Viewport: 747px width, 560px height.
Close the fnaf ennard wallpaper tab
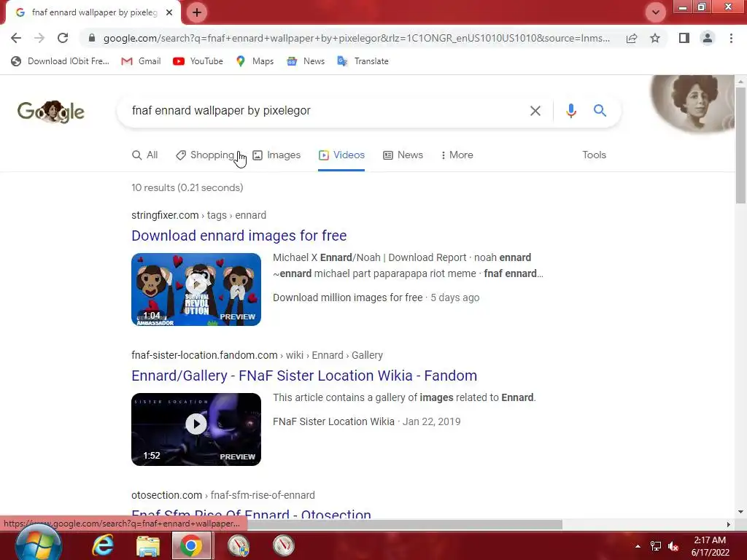[x=169, y=12]
